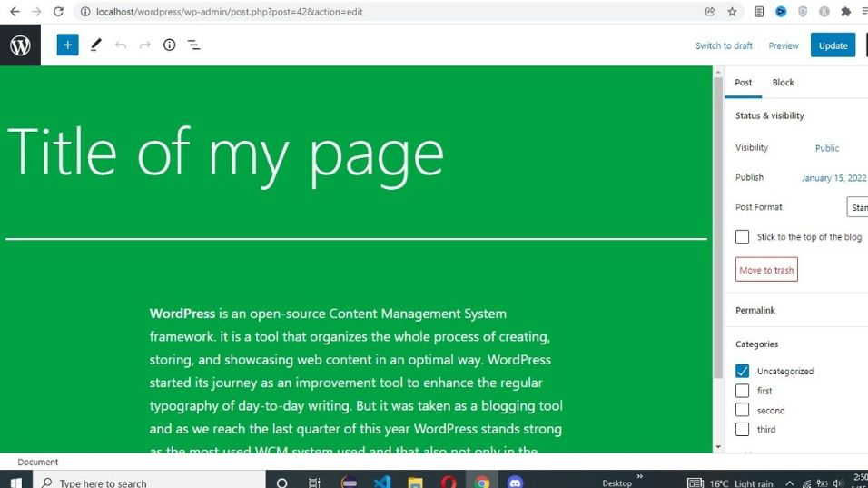View site information icon in address bar
The height and width of the screenshot is (488, 868).
pos(85,12)
